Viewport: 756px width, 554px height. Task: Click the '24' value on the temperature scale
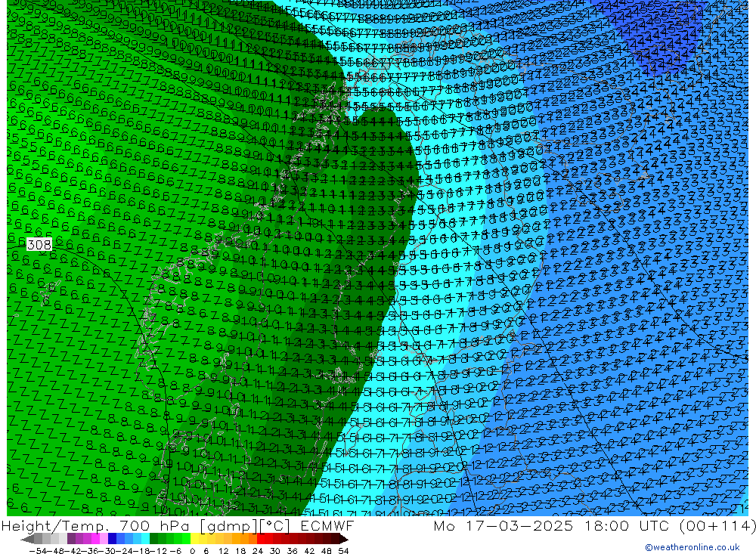click(x=258, y=551)
